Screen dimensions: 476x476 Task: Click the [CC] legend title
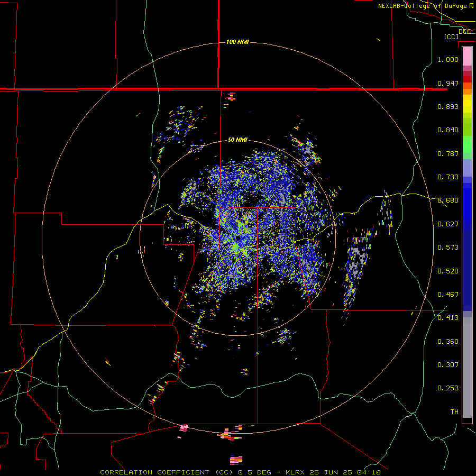click(452, 36)
